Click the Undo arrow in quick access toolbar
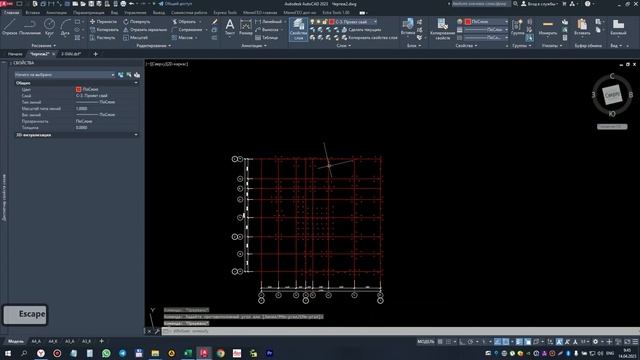 pos(131,4)
